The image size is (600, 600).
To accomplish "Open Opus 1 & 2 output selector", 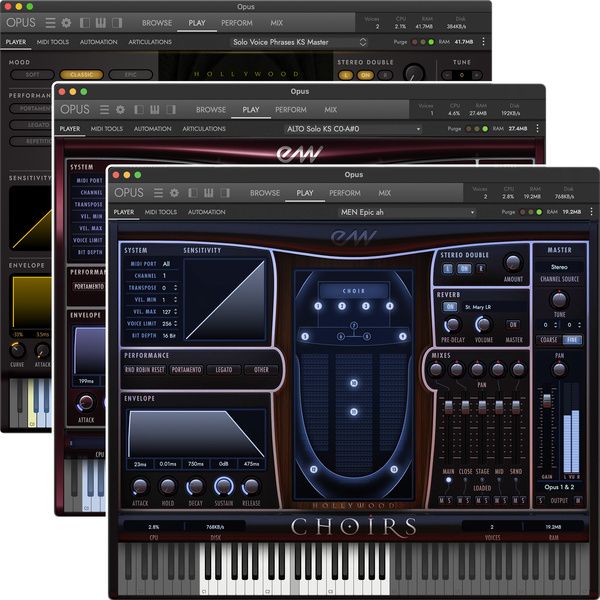I will [x=559, y=487].
